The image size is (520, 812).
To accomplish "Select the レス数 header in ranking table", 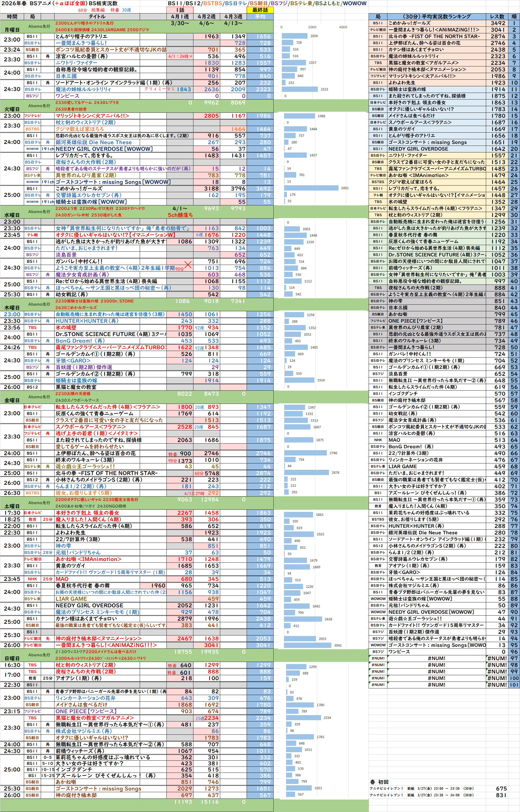I will coord(497,17).
